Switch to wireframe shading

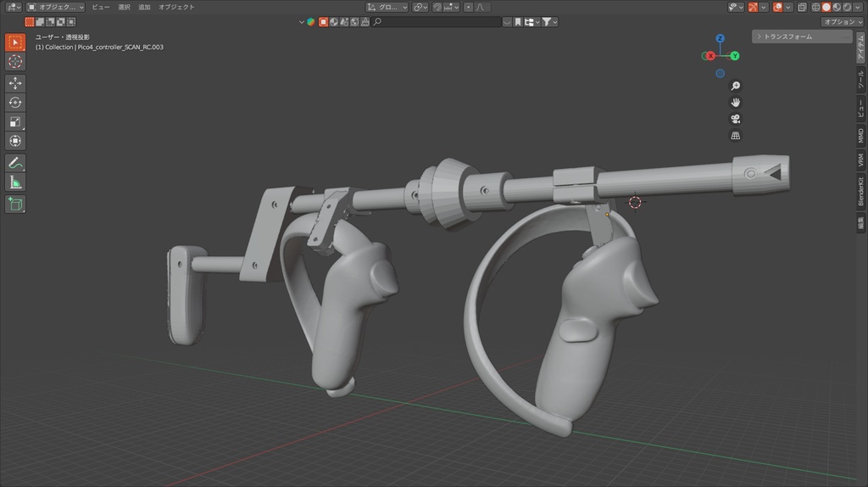815,7
